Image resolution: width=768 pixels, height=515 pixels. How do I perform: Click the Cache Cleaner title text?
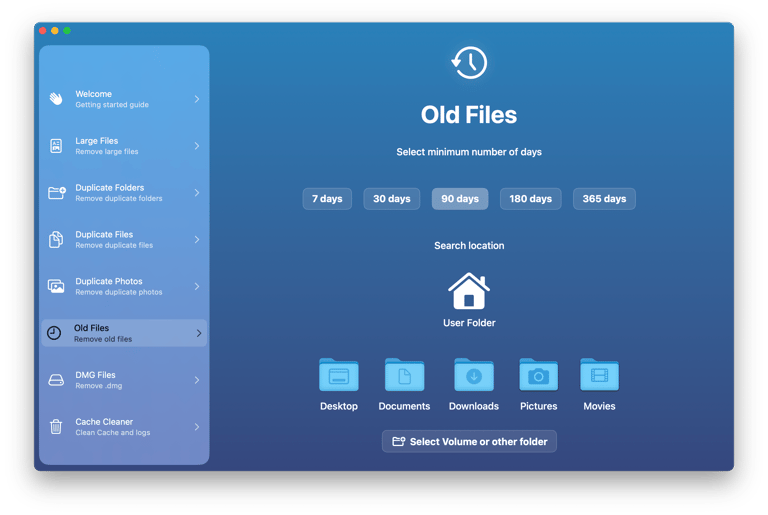[x=104, y=422]
